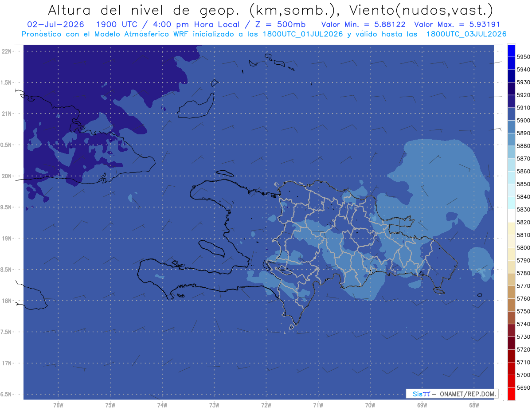The height and width of the screenshot is (411, 532).
Task: Click the bright red swatch below 5690
Action: tap(511, 394)
